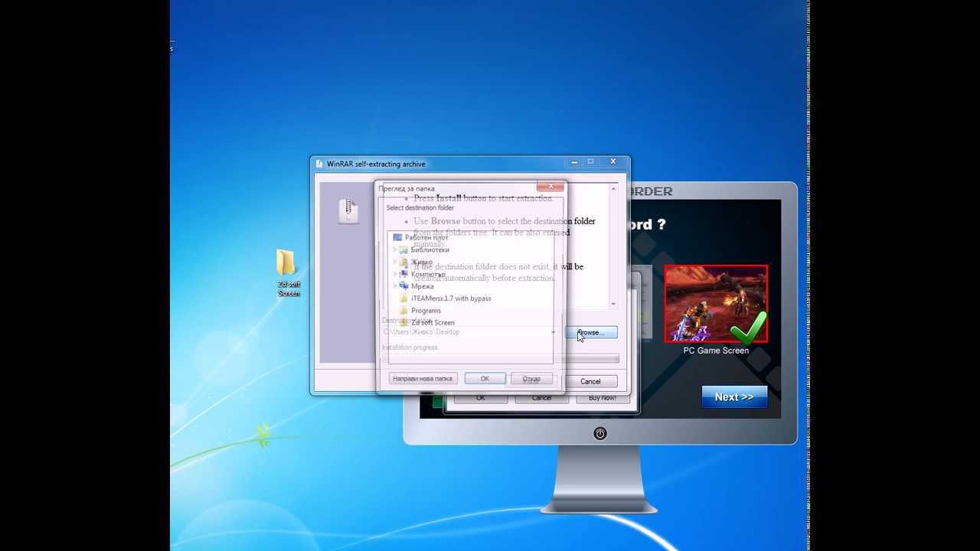This screenshot has height=551, width=980.
Task: Click the WinRAR window title bar icon
Action: tap(320, 164)
